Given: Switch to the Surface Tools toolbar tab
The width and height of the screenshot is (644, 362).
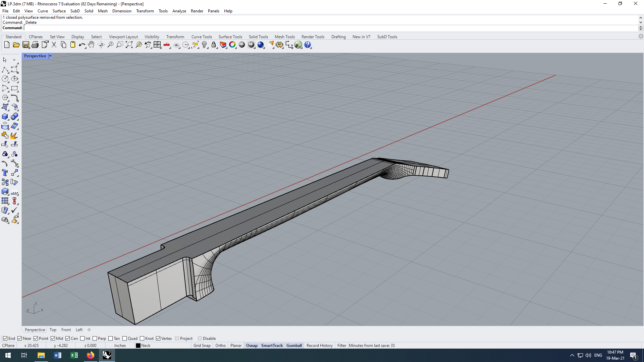Looking at the screenshot, I should click(230, 37).
